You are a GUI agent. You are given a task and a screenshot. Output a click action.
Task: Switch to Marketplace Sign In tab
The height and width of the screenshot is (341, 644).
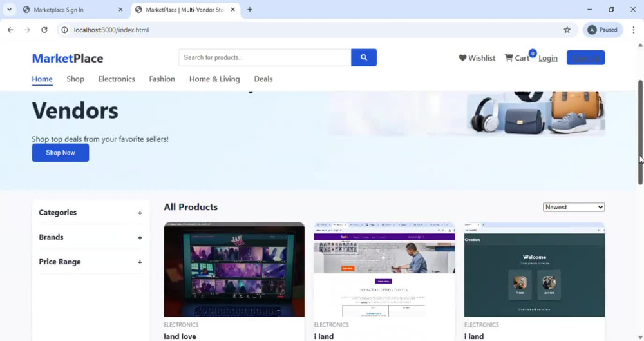[x=73, y=10]
